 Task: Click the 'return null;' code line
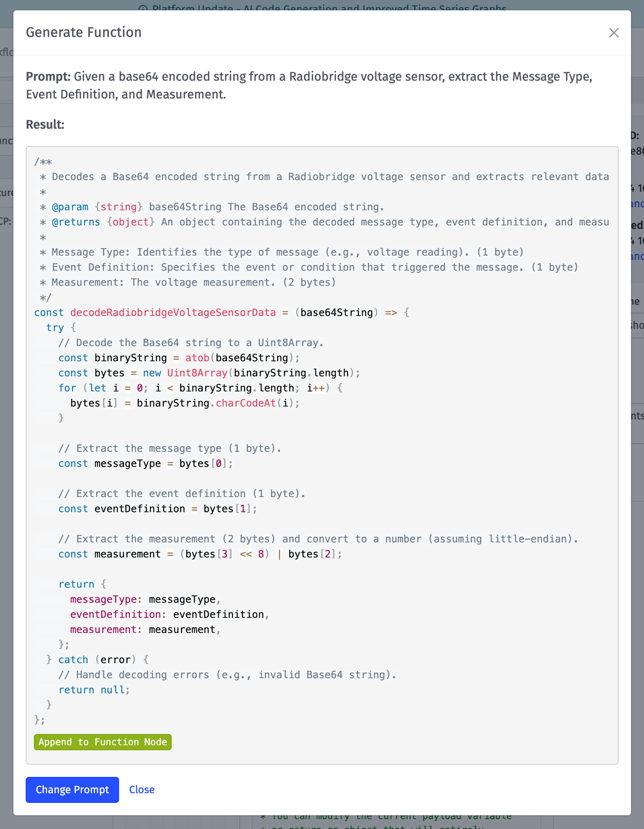click(94, 690)
